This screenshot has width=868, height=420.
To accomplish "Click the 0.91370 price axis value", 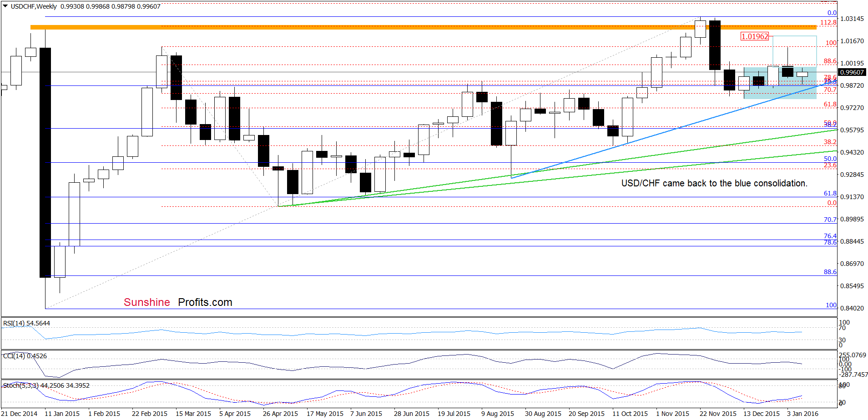I will [x=852, y=197].
